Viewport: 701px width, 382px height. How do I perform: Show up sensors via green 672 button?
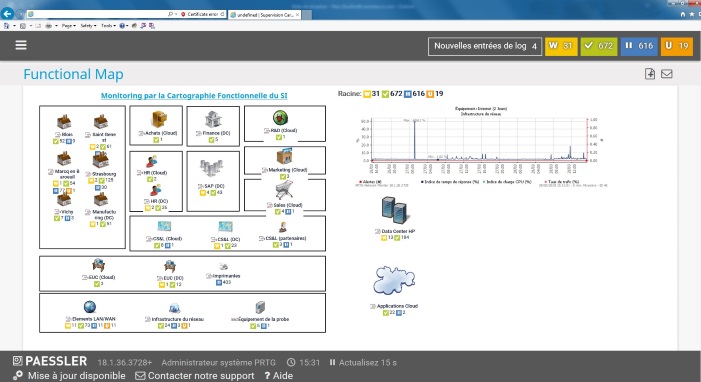[x=599, y=46]
